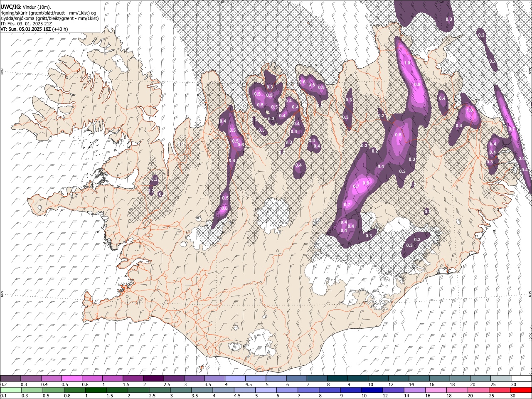532x399 pixels.
Task: Click the 'UWC/IG: Vindur (10m)' title text
Action: click(26, 7)
